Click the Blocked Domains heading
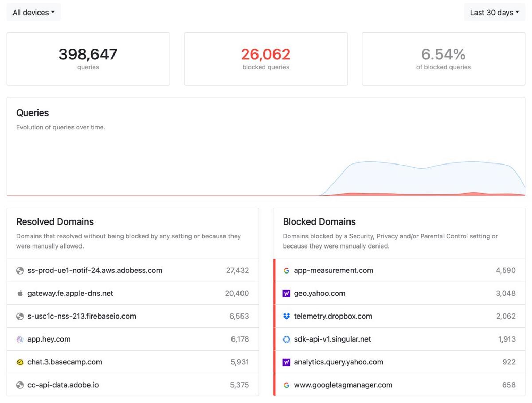 319,222
